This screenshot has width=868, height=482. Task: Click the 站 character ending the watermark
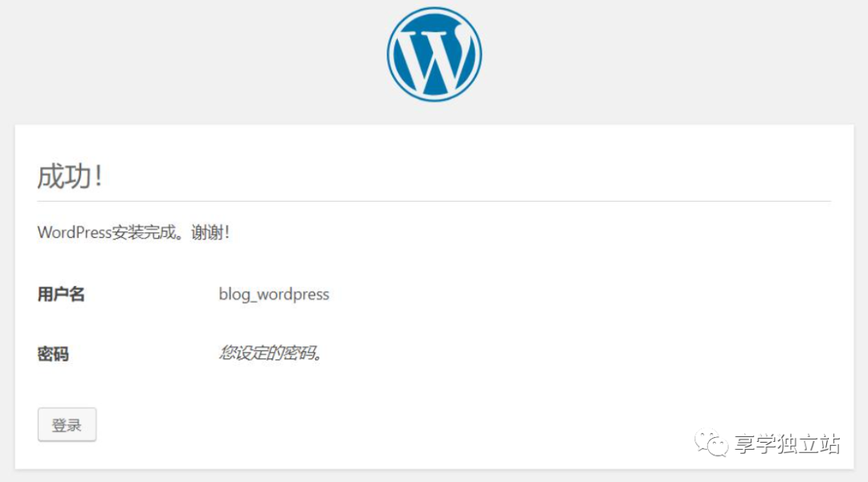(829, 443)
